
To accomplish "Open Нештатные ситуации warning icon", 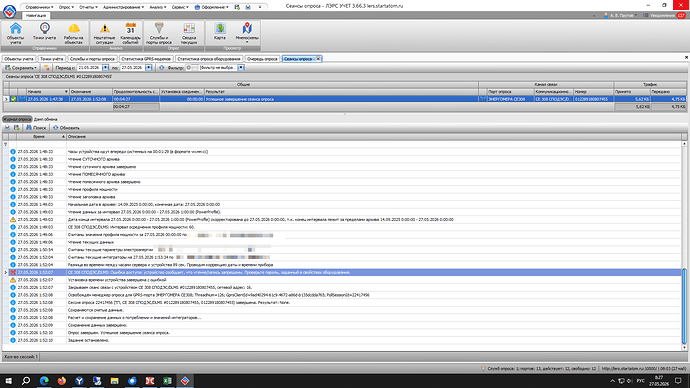I will [x=104, y=33].
